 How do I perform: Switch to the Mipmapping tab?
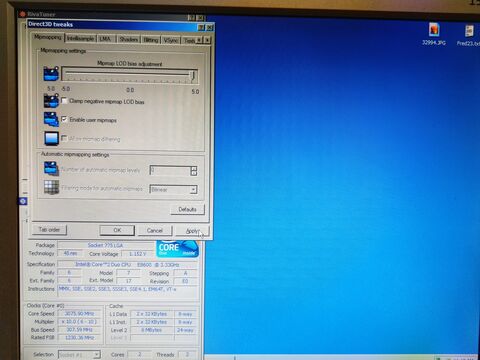(48, 37)
